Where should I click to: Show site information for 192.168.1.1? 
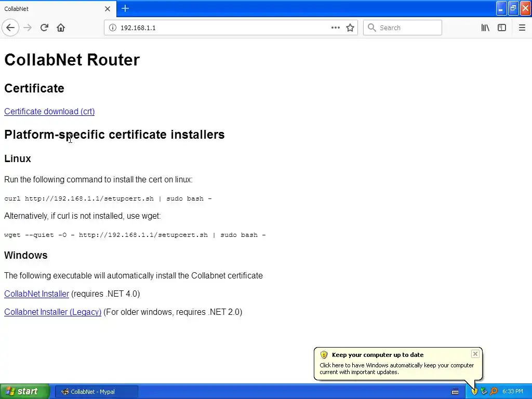pyautogui.click(x=113, y=28)
